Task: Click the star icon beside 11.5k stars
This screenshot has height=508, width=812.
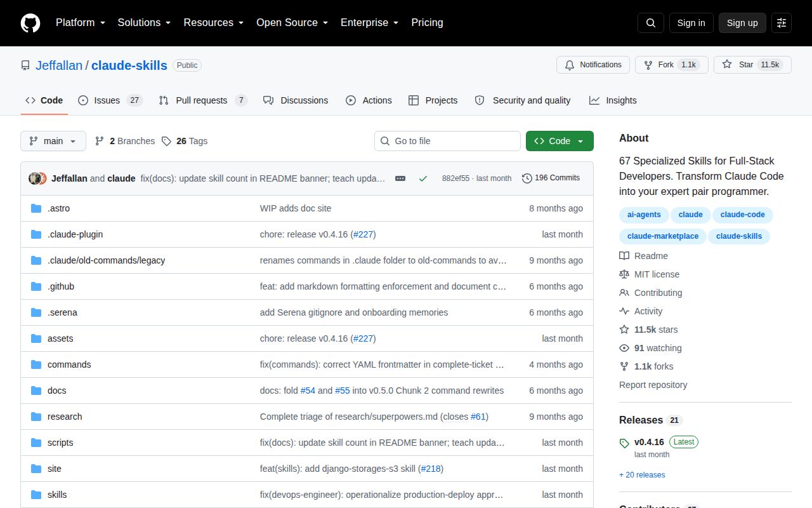Action: pos(624,330)
